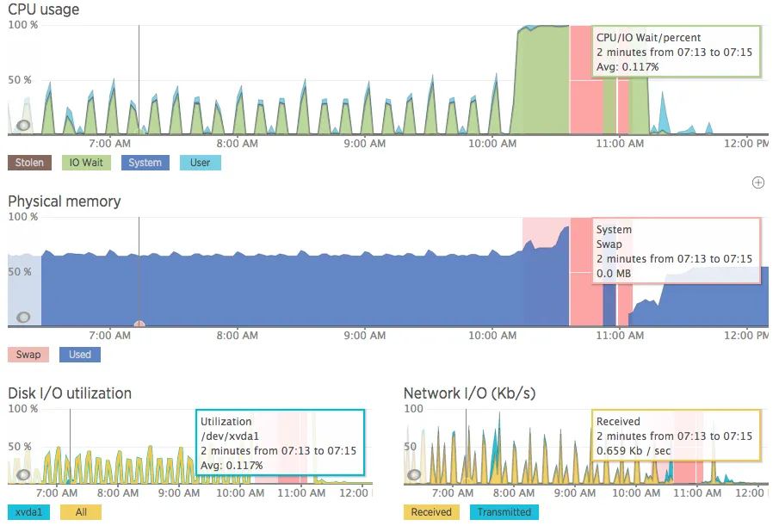The height and width of the screenshot is (532, 779).
Task: Click the grey ring marker on network chart
Action: point(414,475)
